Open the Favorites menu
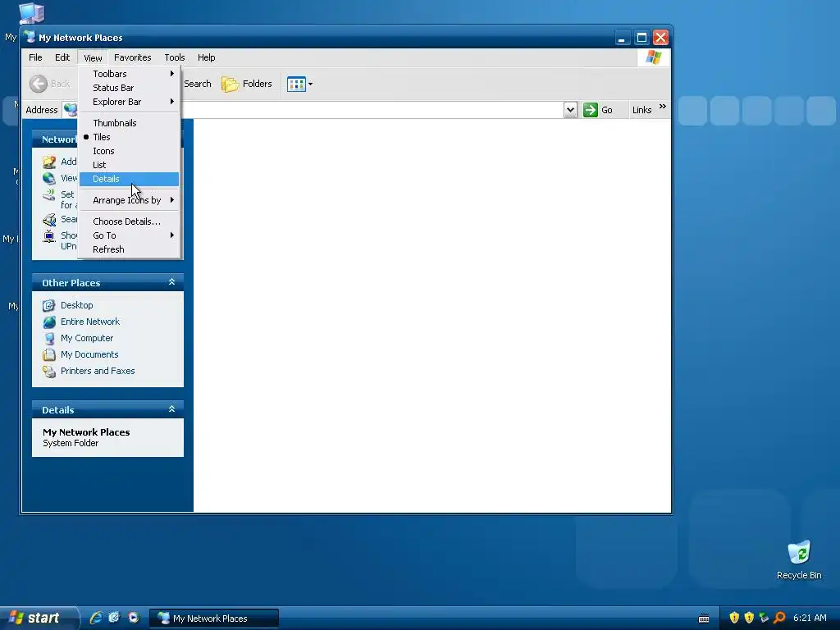Image resolution: width=840 pixels, height=630 pixels. [132, 57]
